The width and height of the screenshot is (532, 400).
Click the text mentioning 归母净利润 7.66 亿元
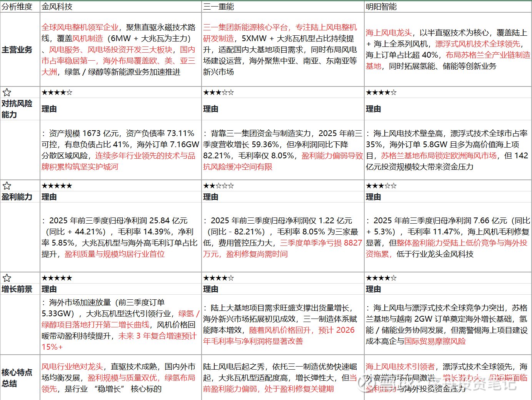(x=448, y=237)
